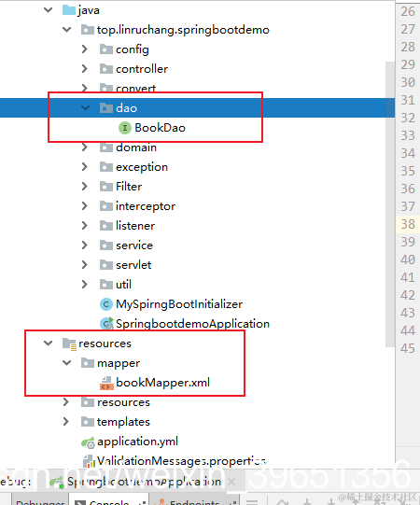This screenshot has height=505, width=420.
Task: Click the resources root folder icon
Action: (69, 344)
